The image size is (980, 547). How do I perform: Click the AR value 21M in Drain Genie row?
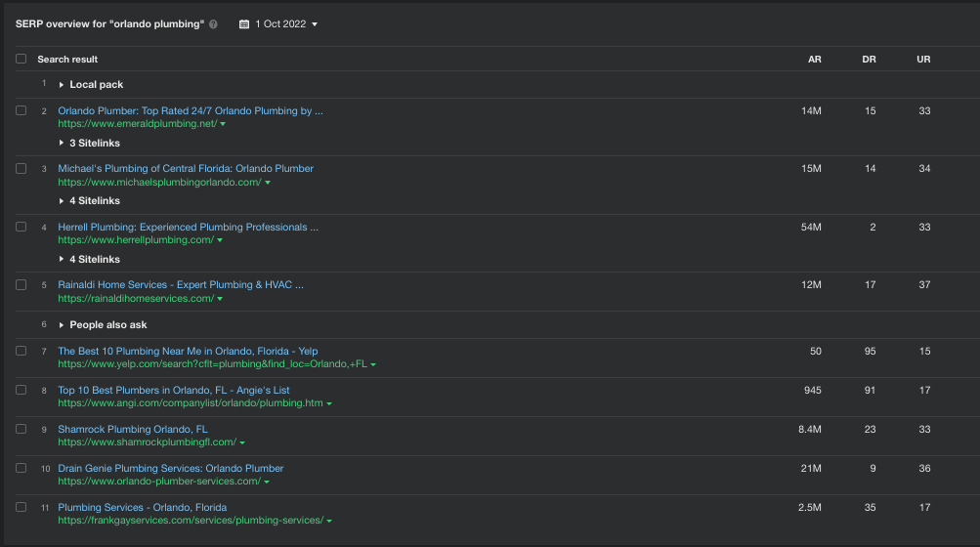point(811,468)
